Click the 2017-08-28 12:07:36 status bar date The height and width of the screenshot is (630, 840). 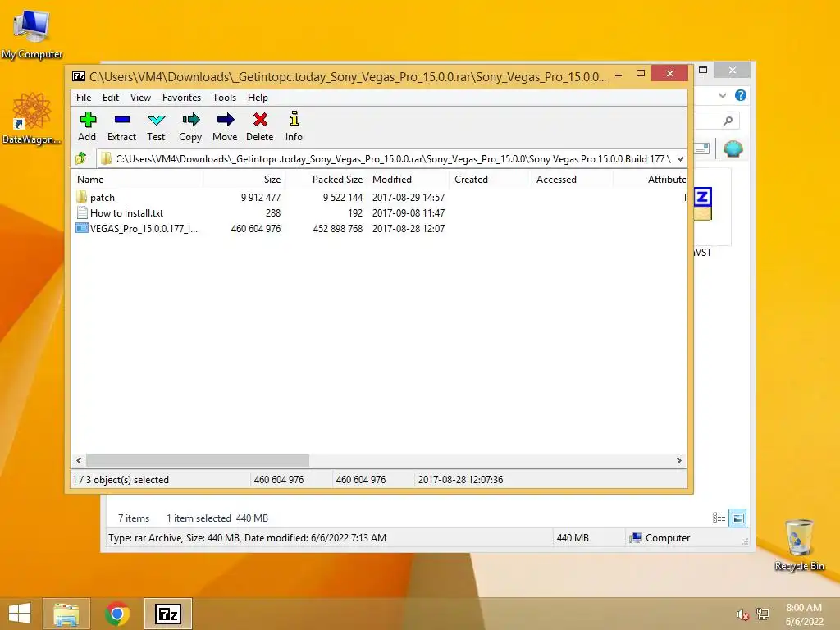click(460, 479)
